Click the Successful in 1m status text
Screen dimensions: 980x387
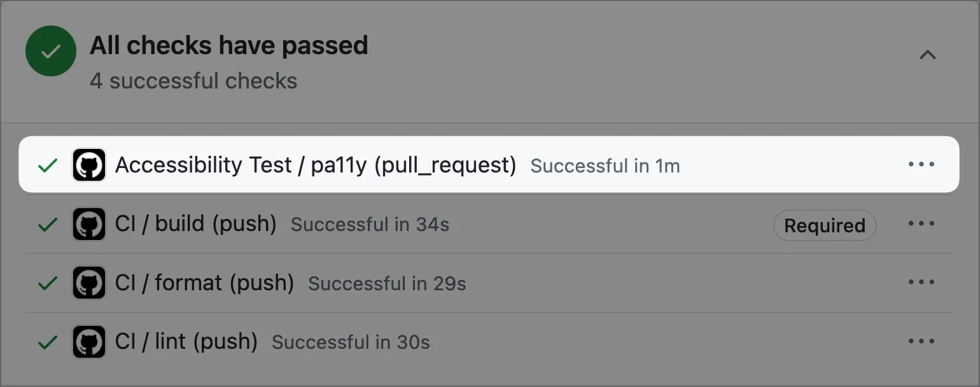pos(605,166)
